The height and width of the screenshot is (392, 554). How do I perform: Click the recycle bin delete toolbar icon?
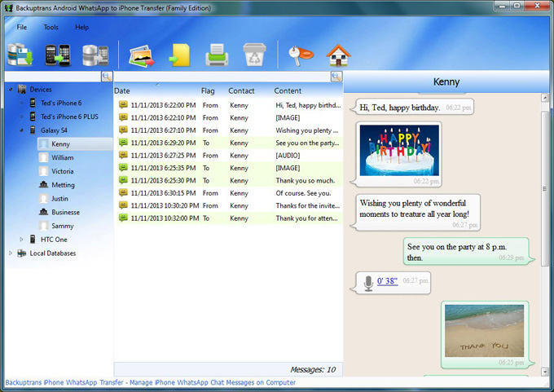tap(254, 55)
